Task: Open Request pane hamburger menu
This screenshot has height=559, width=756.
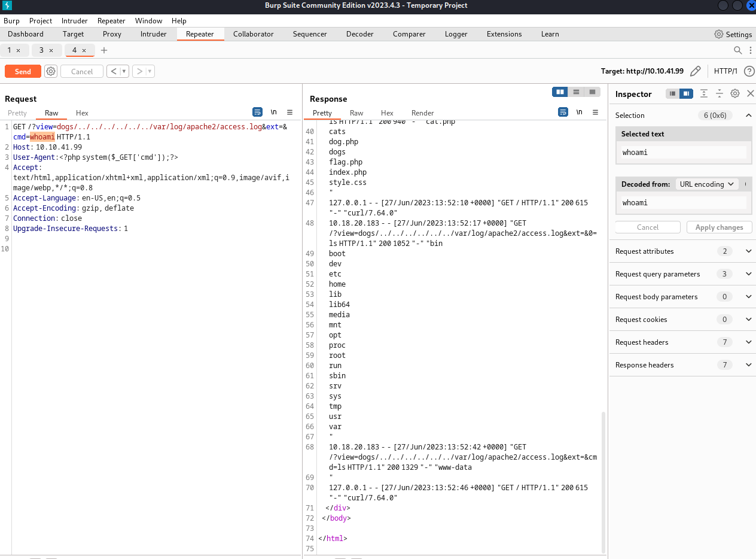Action: click(x=289, y=112)
